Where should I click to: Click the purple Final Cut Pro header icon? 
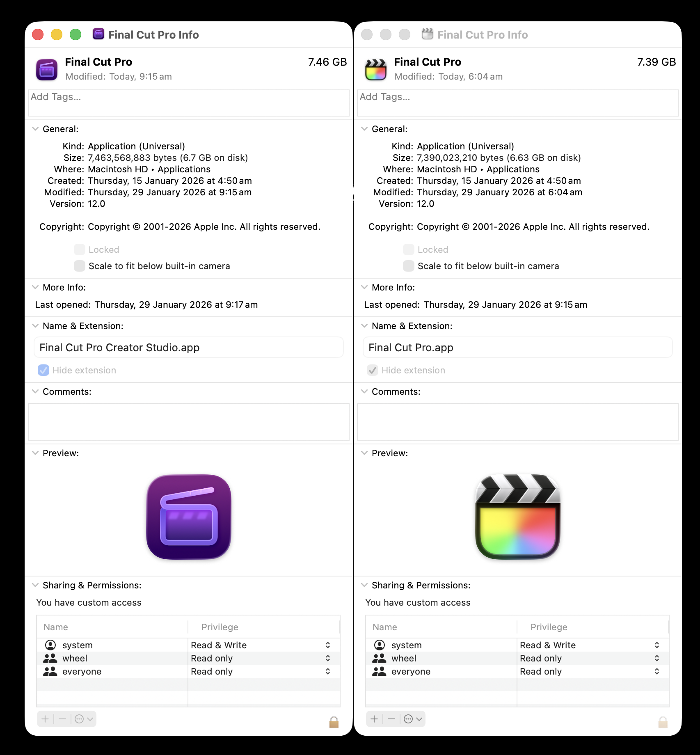click(47, 69)
